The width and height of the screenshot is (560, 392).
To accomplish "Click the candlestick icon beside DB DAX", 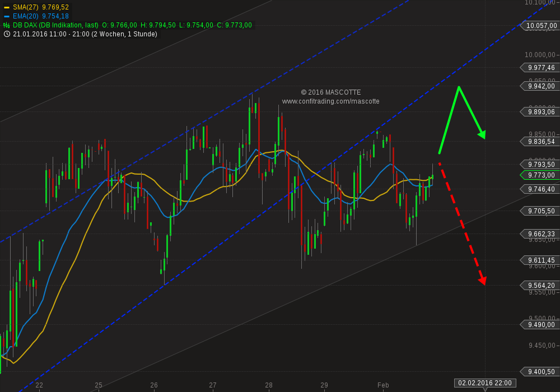I will pos(6,25).
